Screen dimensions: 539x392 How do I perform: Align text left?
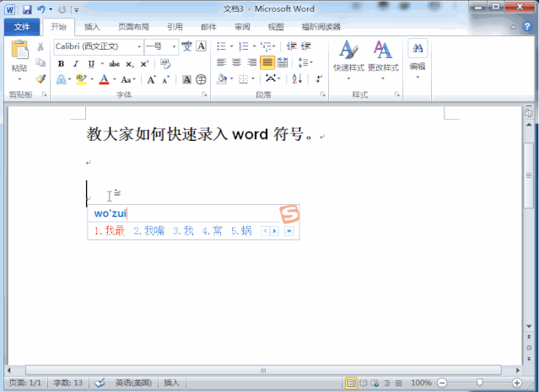coord(221,62)
